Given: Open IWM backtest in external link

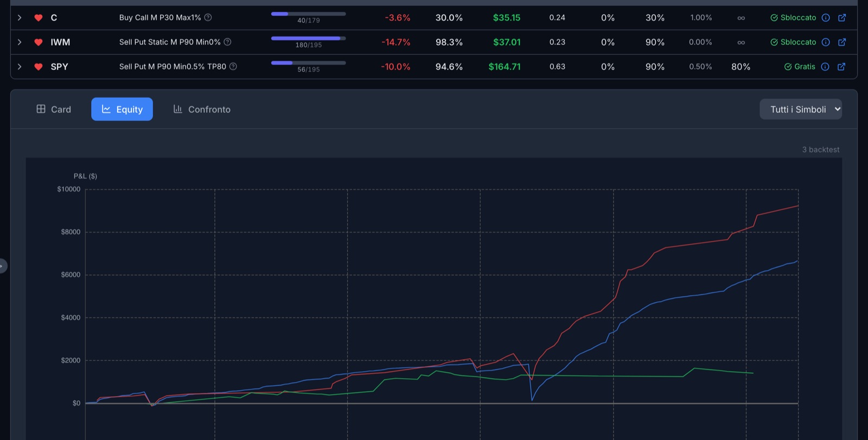Looking at the screenshot, I should coord(842,42).
